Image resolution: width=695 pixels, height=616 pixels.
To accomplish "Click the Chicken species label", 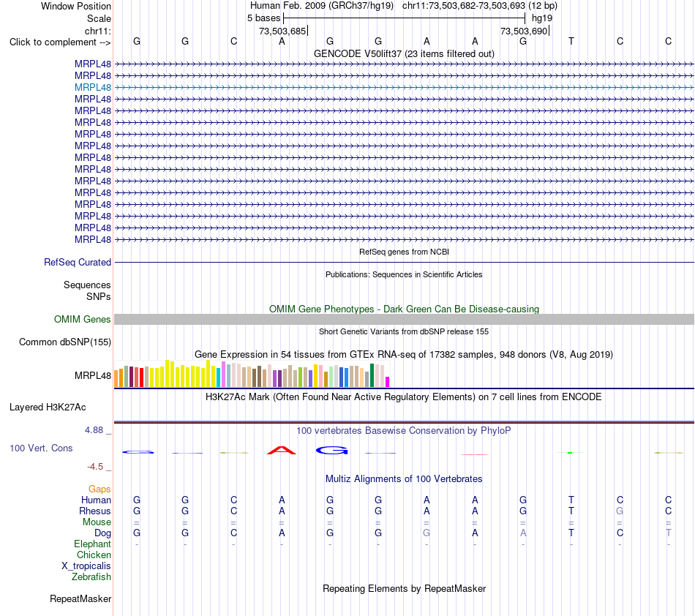I will click(x=94, y=555).
